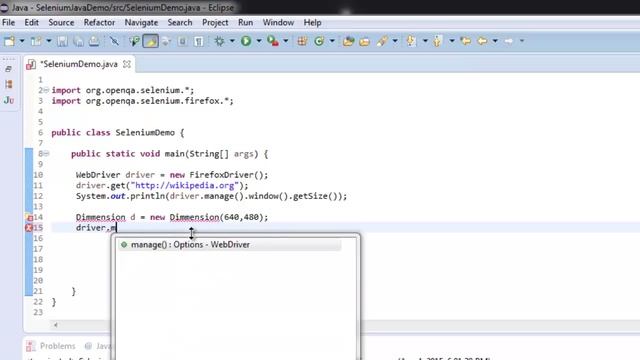The width and height of the screenshot is (640, 360).
Task: Click the Save file icon
Action: click(x=62, y=41)
